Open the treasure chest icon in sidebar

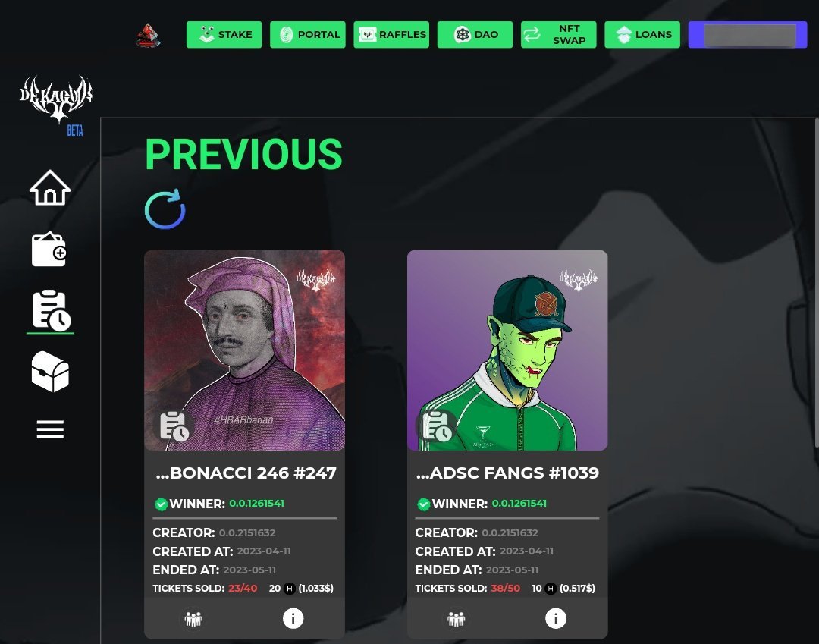click(x=50, y=372)
